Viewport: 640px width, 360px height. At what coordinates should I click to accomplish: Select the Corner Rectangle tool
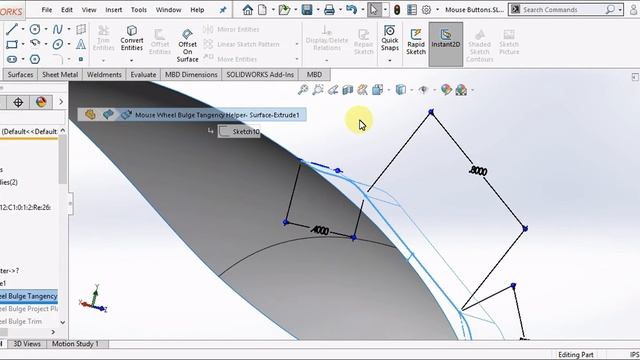(x=12, y=44)
